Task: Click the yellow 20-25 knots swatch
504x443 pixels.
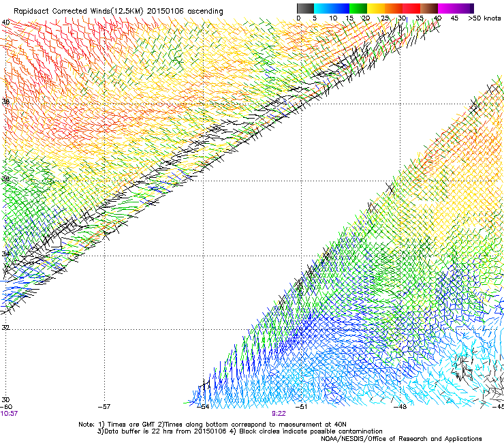Action: tap(376, 8)
